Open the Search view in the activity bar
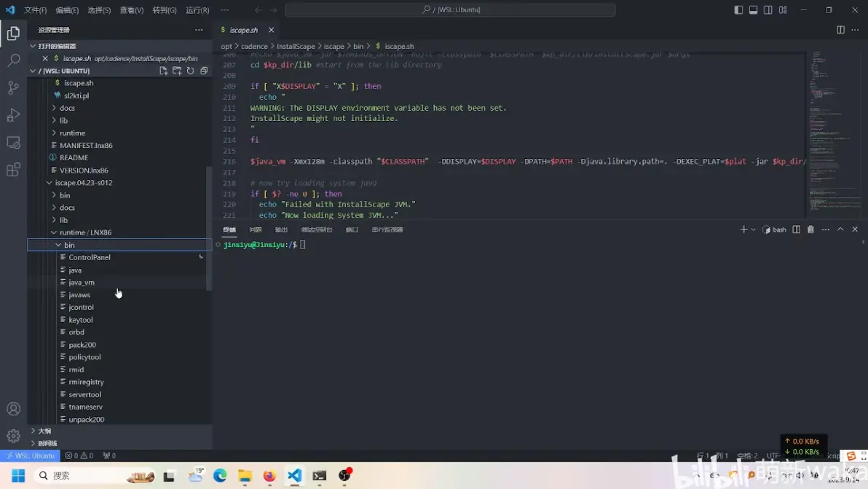This screenshot has width=868, height=489. point(13,60)
